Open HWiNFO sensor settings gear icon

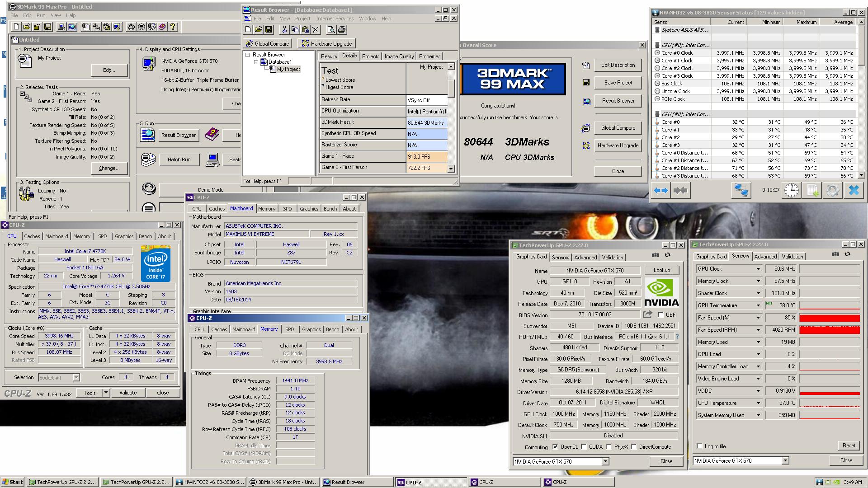click(833, 190)
